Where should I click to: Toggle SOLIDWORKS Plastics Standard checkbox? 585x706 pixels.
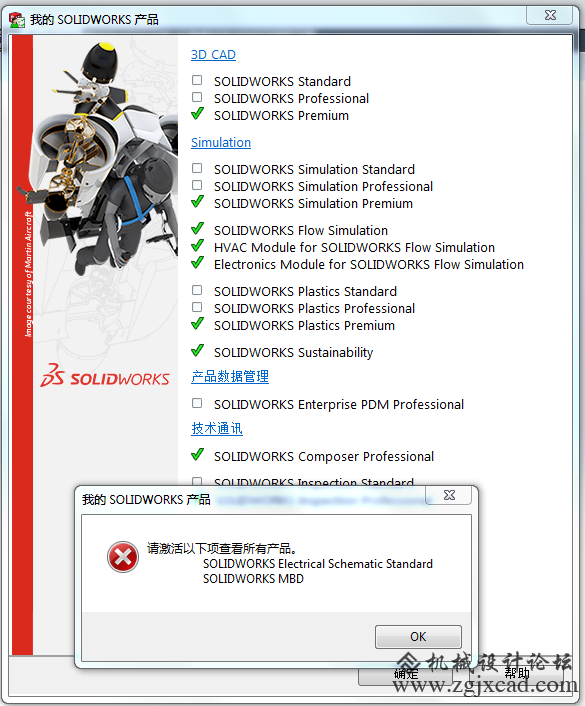click(x=197, y=290)
